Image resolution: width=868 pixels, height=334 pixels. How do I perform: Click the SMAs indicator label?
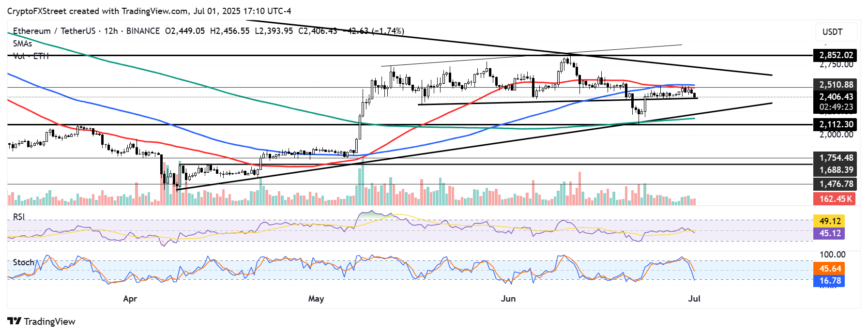click(22, 44)
